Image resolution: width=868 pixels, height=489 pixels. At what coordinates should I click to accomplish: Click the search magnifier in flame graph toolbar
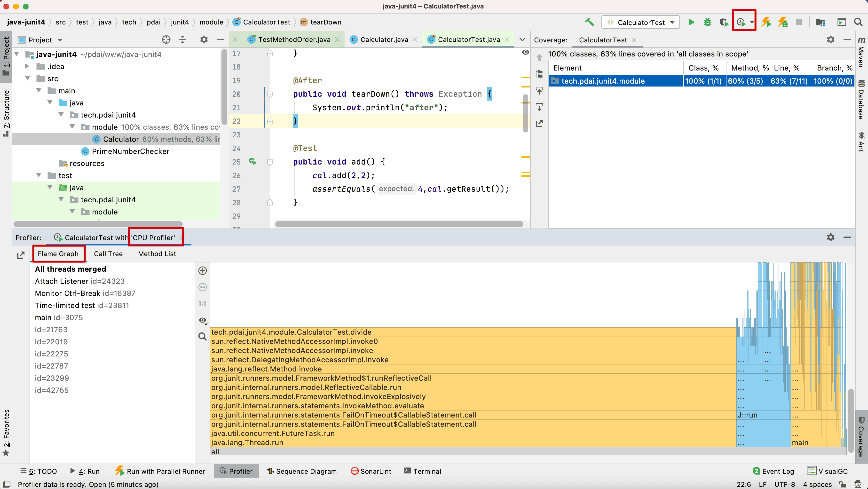click(x=203, y=336)
